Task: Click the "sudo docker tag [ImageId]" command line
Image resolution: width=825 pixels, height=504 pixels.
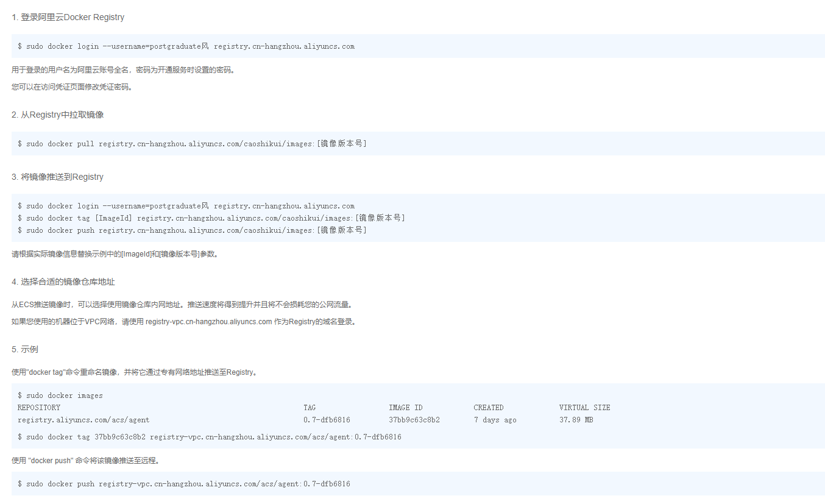Action: point(211,218)
